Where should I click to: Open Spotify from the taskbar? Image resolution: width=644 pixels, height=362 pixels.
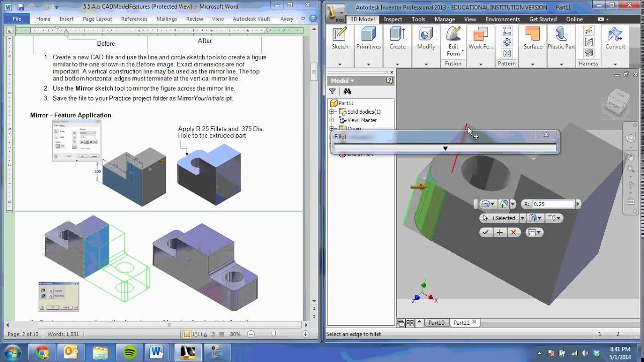[x=129, y=352]
